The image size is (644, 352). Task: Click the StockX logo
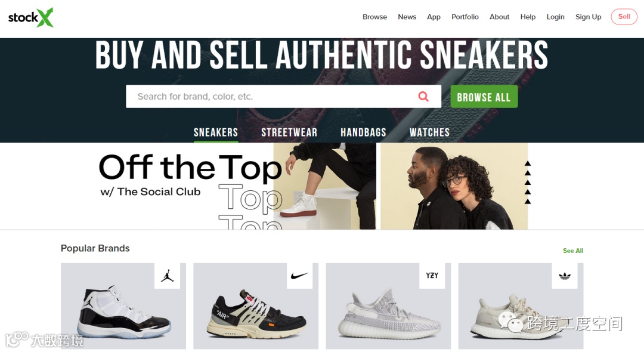31,18
